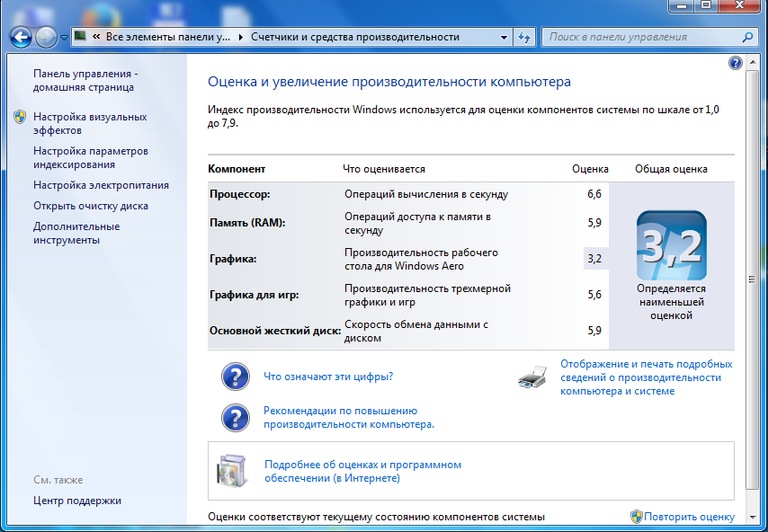
Task: Click the Back navigation arrow button
Action: tap(22, 37)
